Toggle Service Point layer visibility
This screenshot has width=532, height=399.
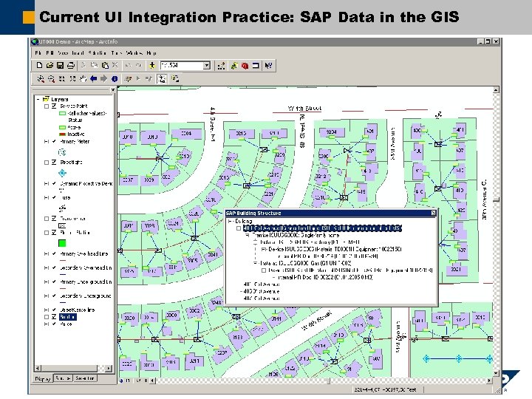pos(54,106)
